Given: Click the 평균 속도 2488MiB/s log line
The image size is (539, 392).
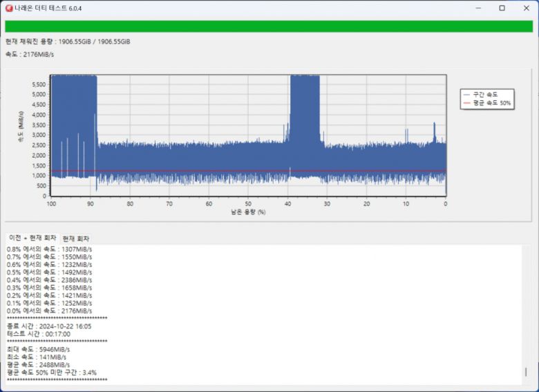Looking at the screenshot, I should (39, 364).
